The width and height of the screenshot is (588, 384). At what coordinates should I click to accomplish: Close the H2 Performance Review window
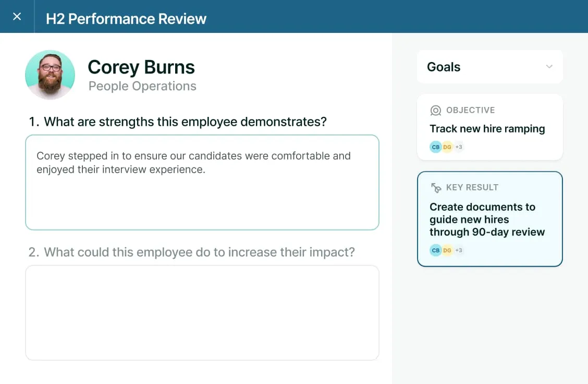pos(17,17)
